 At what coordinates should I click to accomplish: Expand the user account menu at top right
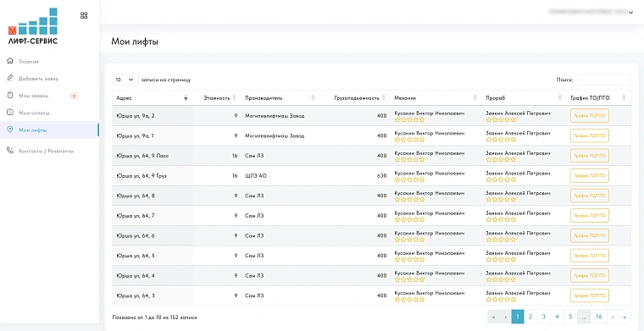[630, 13]
